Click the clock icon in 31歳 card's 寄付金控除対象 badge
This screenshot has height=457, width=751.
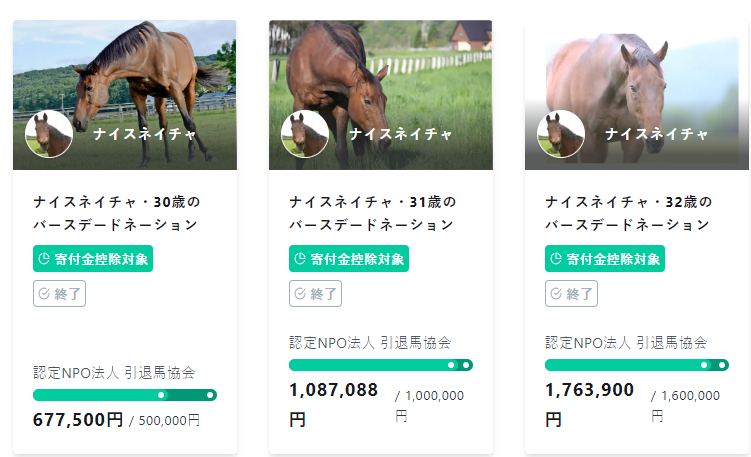300,259
